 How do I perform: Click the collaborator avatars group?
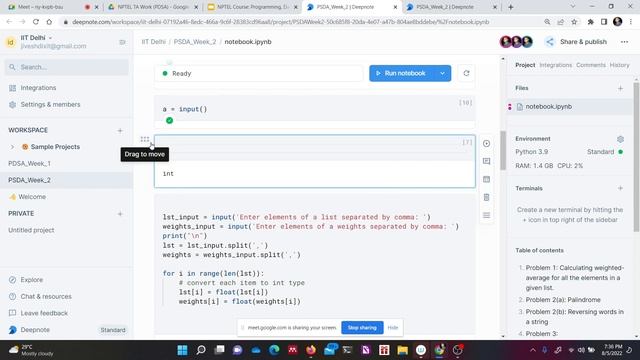516,42
